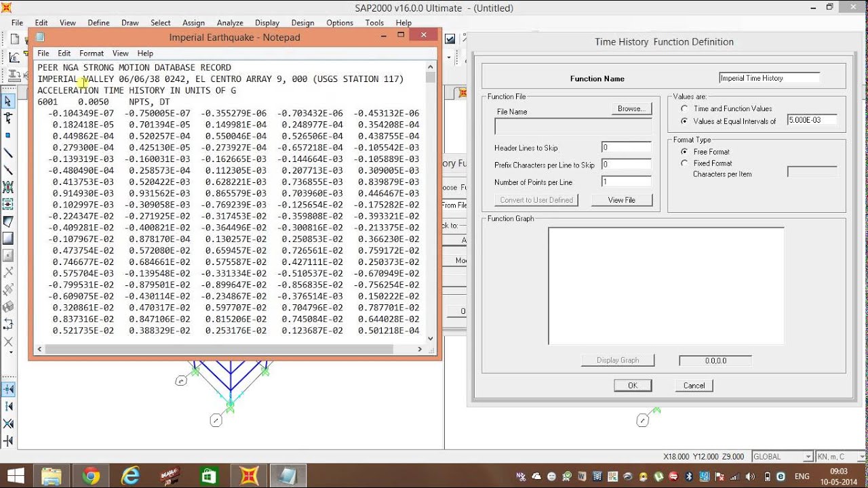Switch to Notepad via its taskbar icon
The height and width of the screenshot is (488, 868).
(288, 476)
